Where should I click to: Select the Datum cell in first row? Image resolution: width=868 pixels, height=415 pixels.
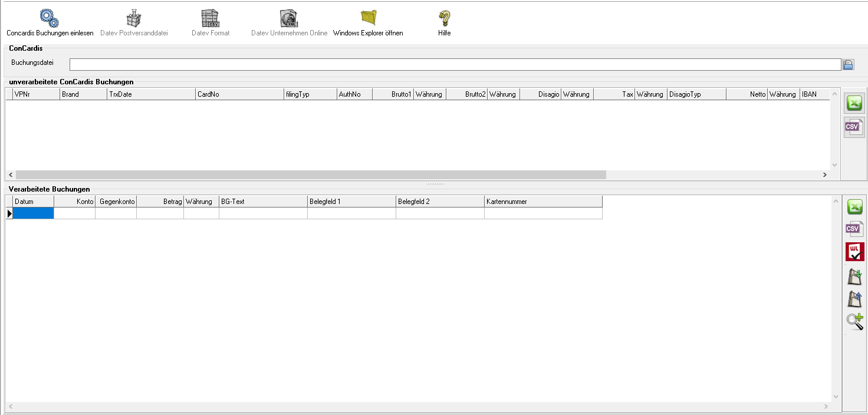click(x=33, y=214)
